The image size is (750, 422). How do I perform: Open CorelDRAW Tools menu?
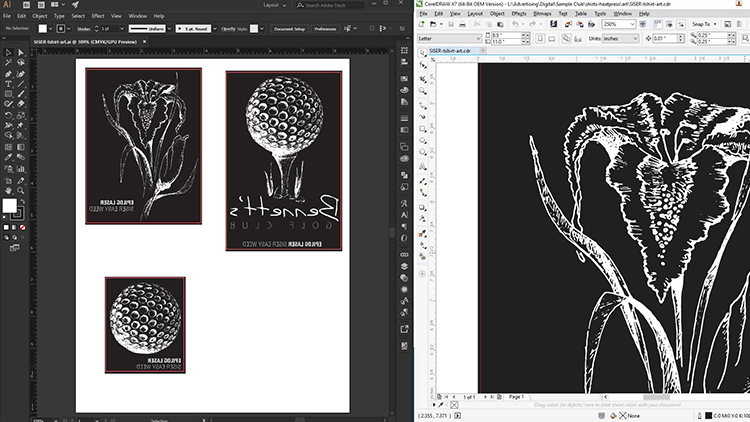[x=600, y=13]
